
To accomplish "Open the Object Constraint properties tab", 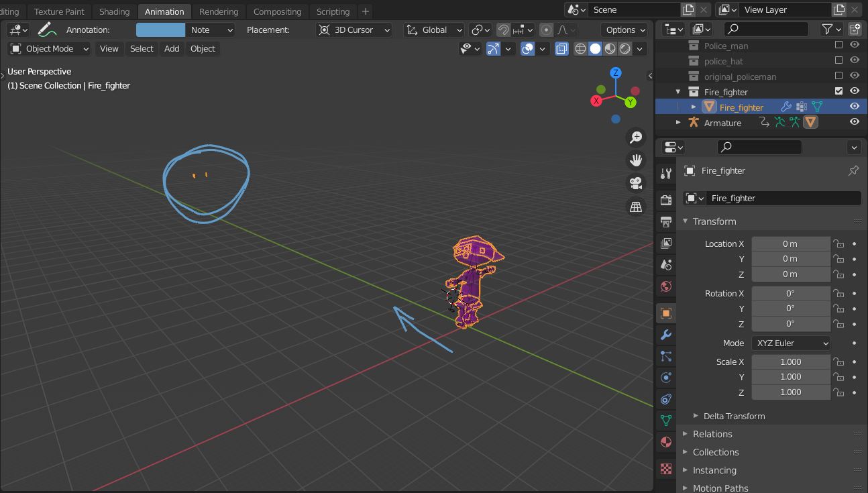I will pyautogui.click(x=666, y=399).
